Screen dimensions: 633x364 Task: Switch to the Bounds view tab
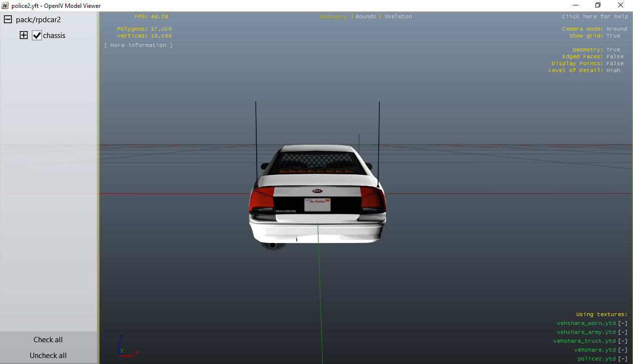tap(366, 17)
